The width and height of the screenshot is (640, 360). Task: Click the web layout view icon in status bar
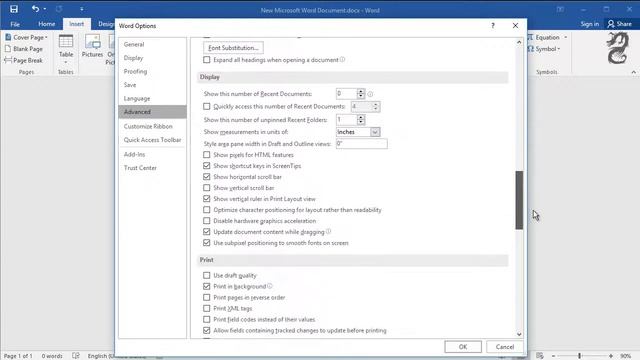click(540, 356)
